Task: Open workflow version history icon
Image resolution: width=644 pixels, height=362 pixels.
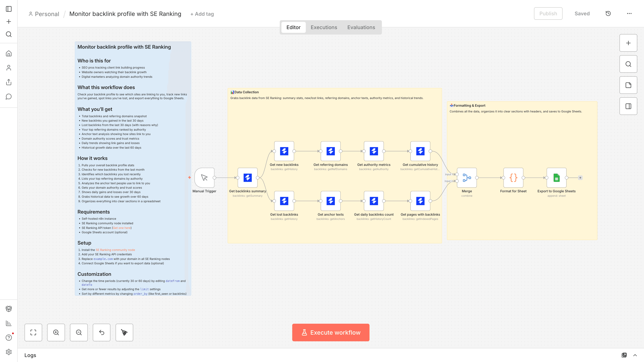Action: (x=608, y=13)
